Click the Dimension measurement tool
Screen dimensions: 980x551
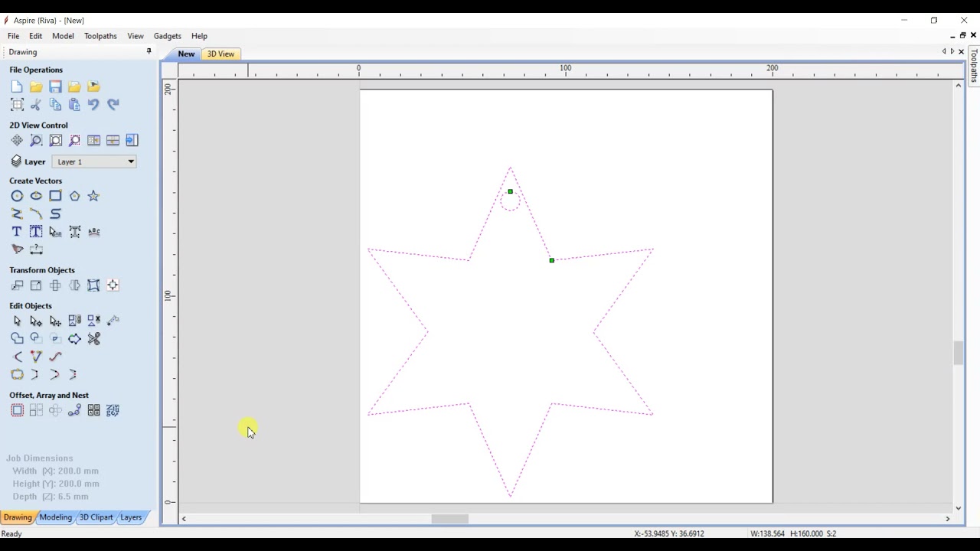click(x=36, y=249)
